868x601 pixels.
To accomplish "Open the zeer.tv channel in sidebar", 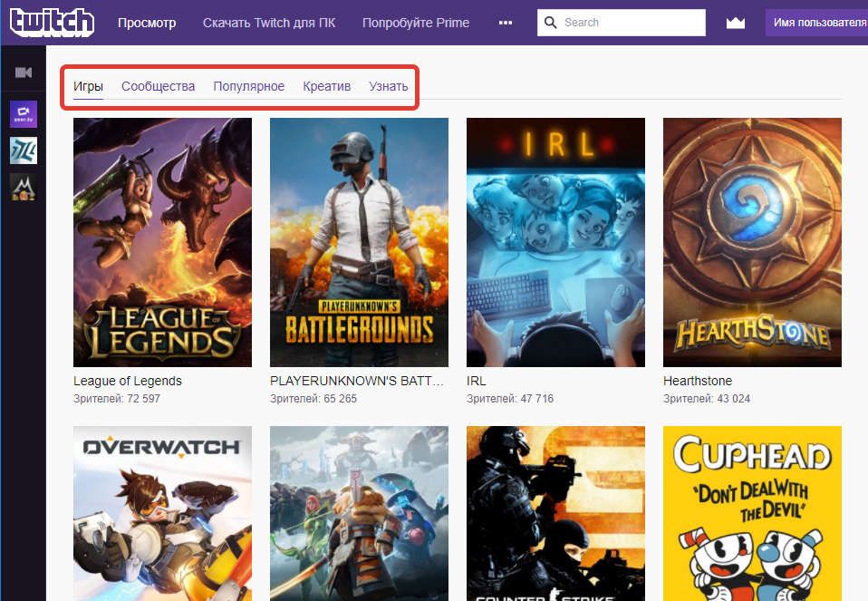I will [x=24, y=114].
